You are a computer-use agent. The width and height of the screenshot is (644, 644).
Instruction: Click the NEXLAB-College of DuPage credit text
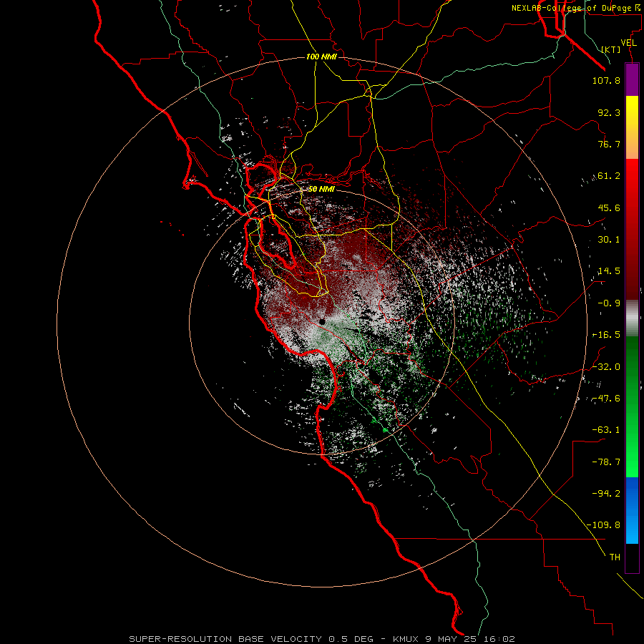tap(576, 8)
